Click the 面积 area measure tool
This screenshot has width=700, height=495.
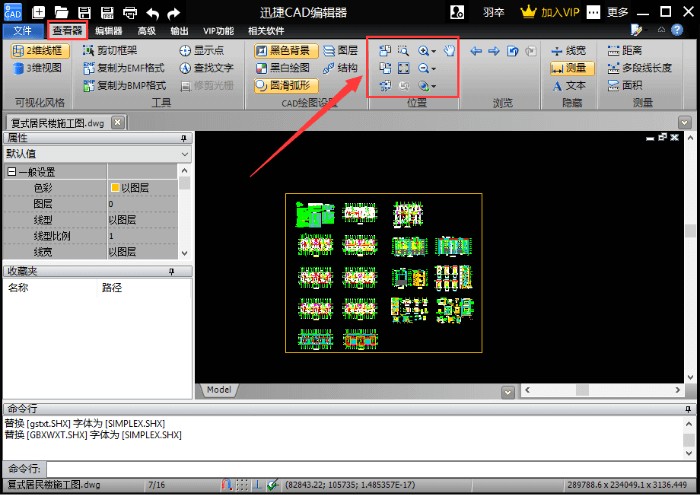624,85
